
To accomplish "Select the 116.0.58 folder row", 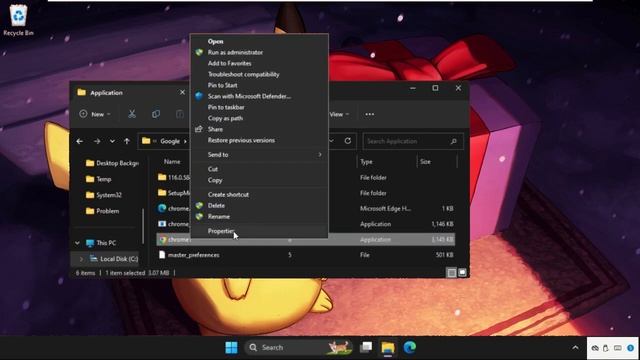I will point(305,178).
